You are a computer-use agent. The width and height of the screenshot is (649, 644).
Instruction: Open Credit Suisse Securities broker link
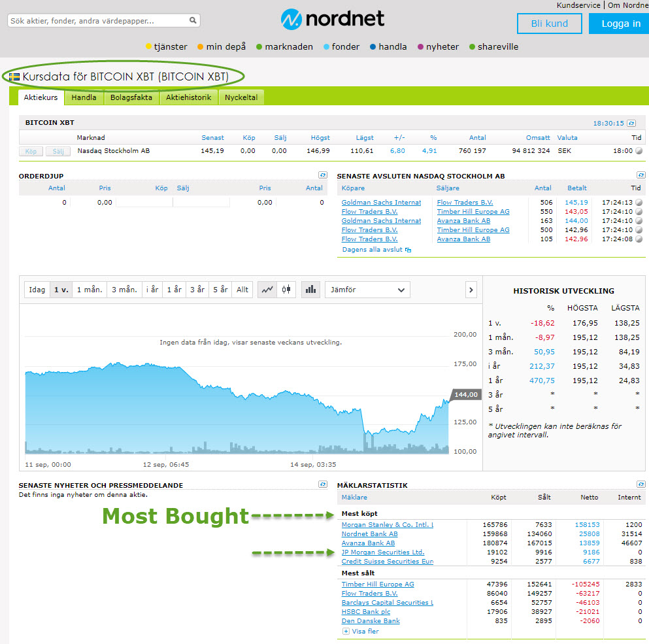[388, 561]
